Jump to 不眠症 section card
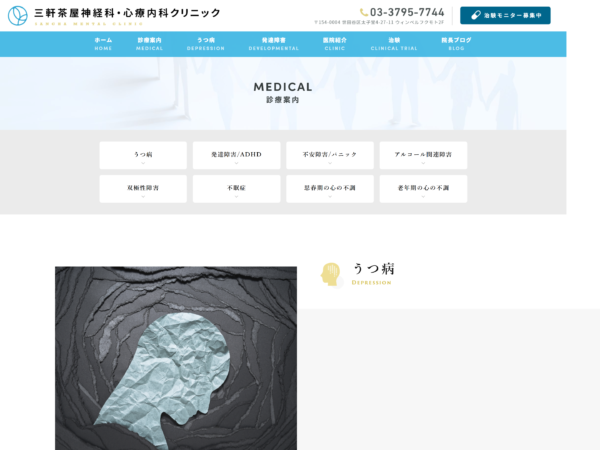Screen dimensions: 600x450 tap(236, 189)
